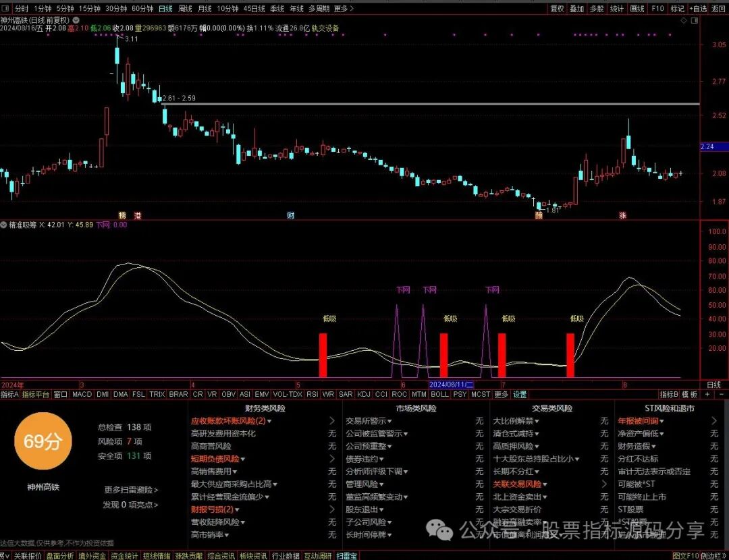Switch to the 周线 period
Viewport: 729px width, 560px height.
tap(185, 8)
